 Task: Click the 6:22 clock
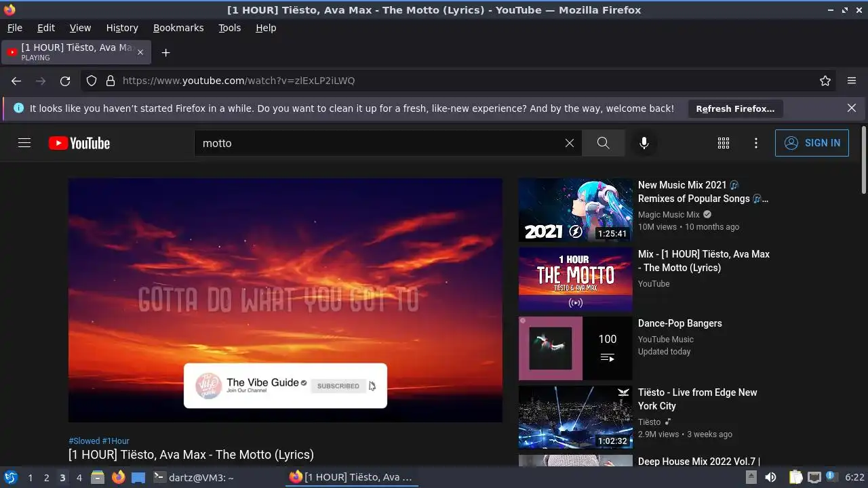tap(854, 477)
